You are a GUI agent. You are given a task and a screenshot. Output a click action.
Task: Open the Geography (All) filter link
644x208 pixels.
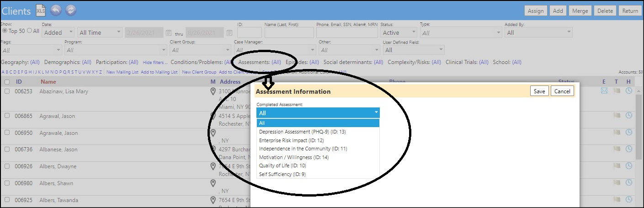click(x=35, y=62)
